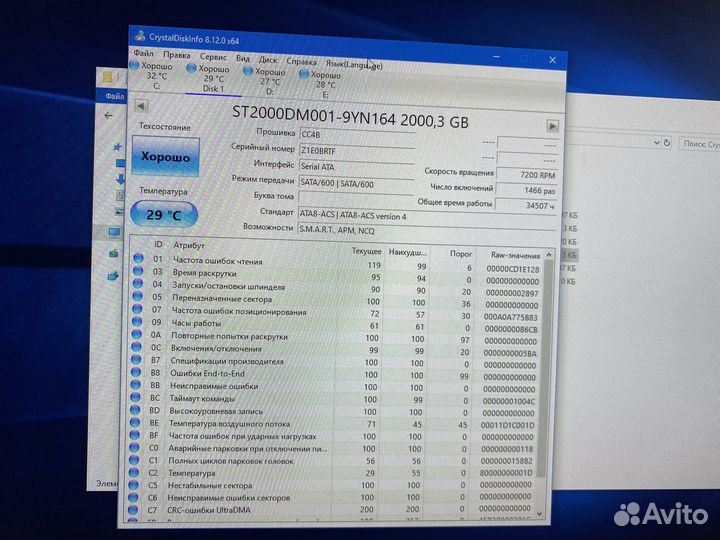Click the Explorer window search box
Image resolution: width=720 pixels, height=540 pixels.
pyautogui.click(x=700, y=144)
